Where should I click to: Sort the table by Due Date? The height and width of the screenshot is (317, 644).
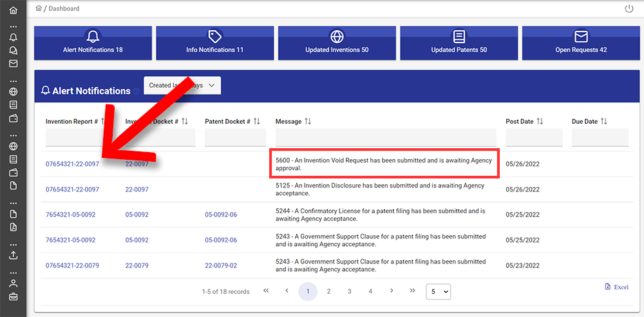pyautogui.click(x=604, y=121)
